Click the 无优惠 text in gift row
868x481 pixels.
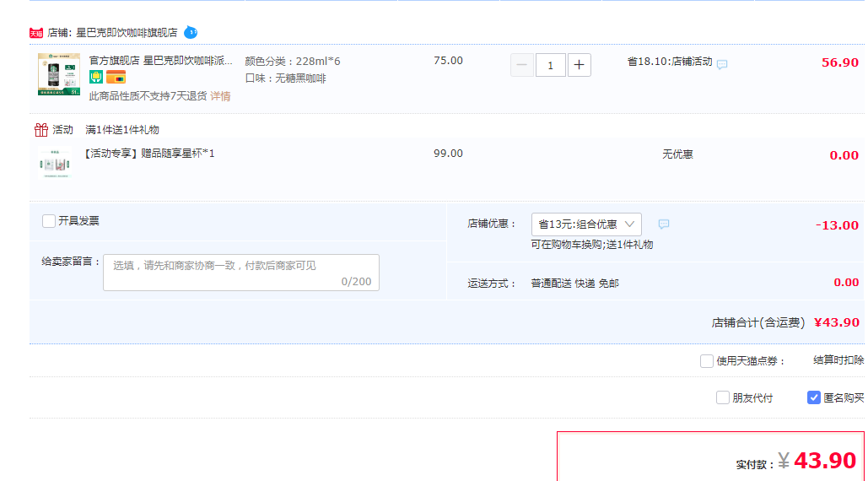677,154
